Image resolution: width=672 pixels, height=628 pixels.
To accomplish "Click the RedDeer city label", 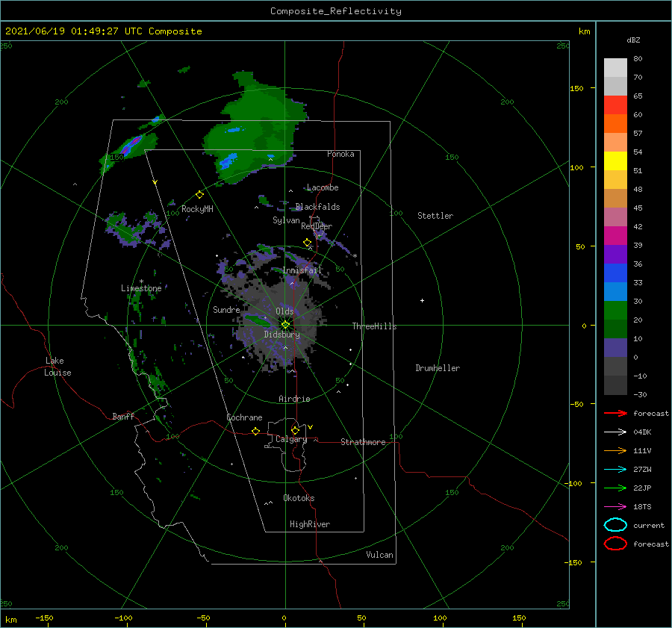I will (317, 226).
